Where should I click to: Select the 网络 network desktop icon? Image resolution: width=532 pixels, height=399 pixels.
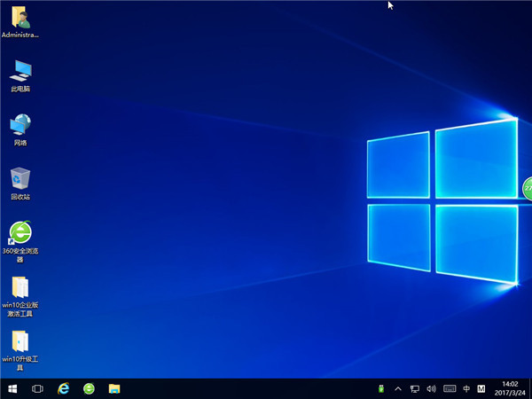tap(20, 130)
